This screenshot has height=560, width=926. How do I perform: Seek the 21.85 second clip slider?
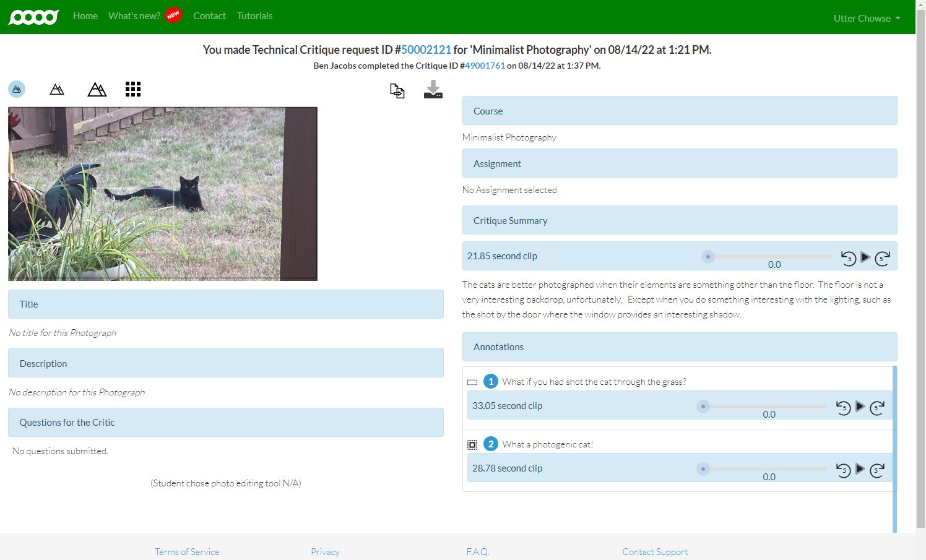tap(767, 256)
